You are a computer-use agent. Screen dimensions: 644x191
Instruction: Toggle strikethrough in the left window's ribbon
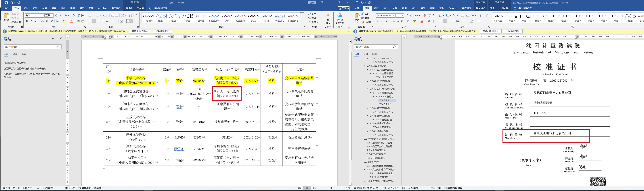pyautogui.click(x=43, y=21)
